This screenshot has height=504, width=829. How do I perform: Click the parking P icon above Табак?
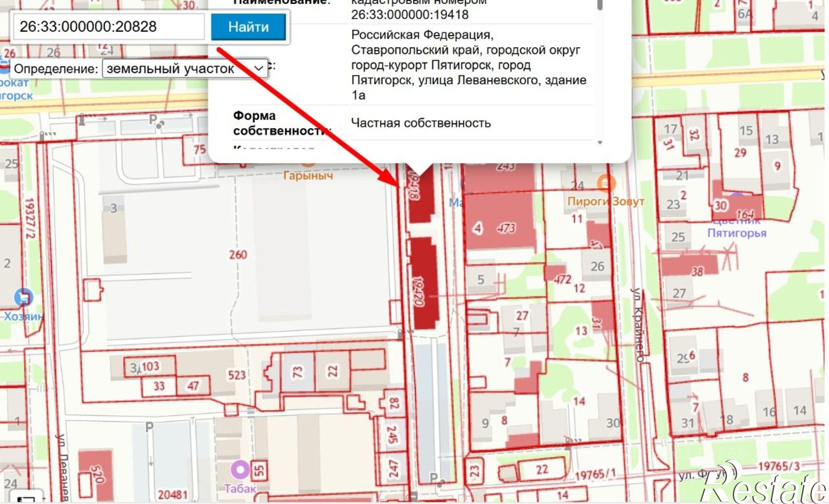(149, 427)
